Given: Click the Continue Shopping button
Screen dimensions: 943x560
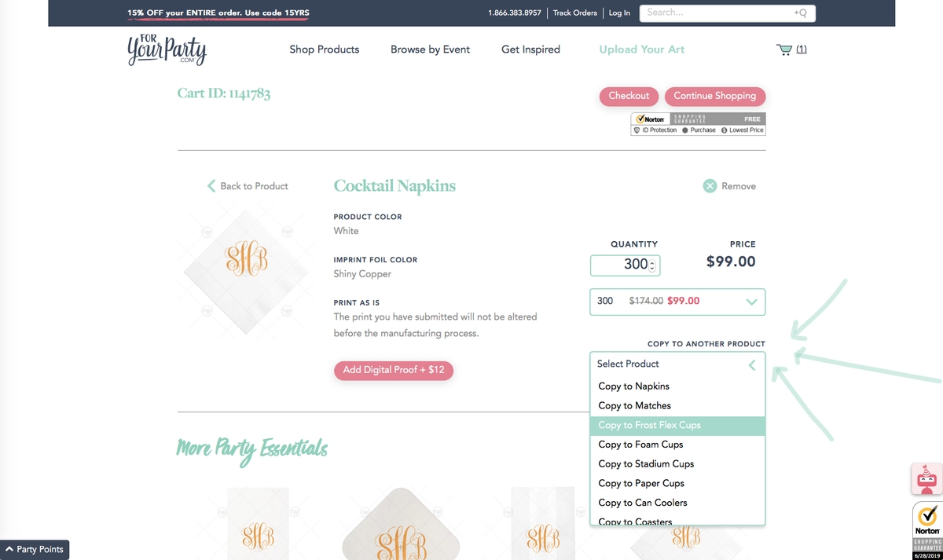Looking at the screenshot, I should tap(714, 96).
